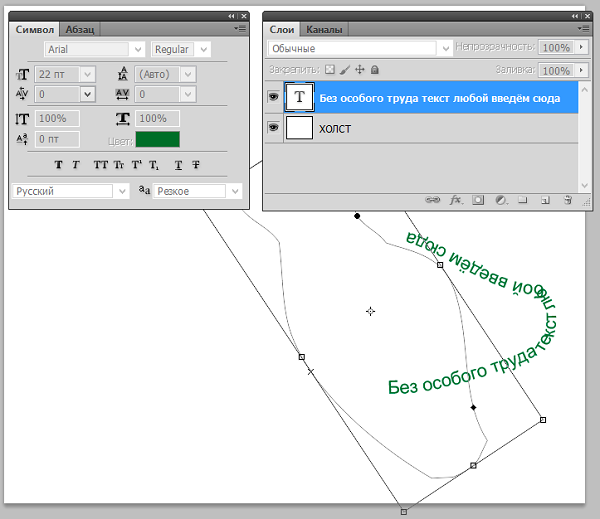Create new adjustment layer
Viewport: 600px width, 519px height.
[501, 200]
